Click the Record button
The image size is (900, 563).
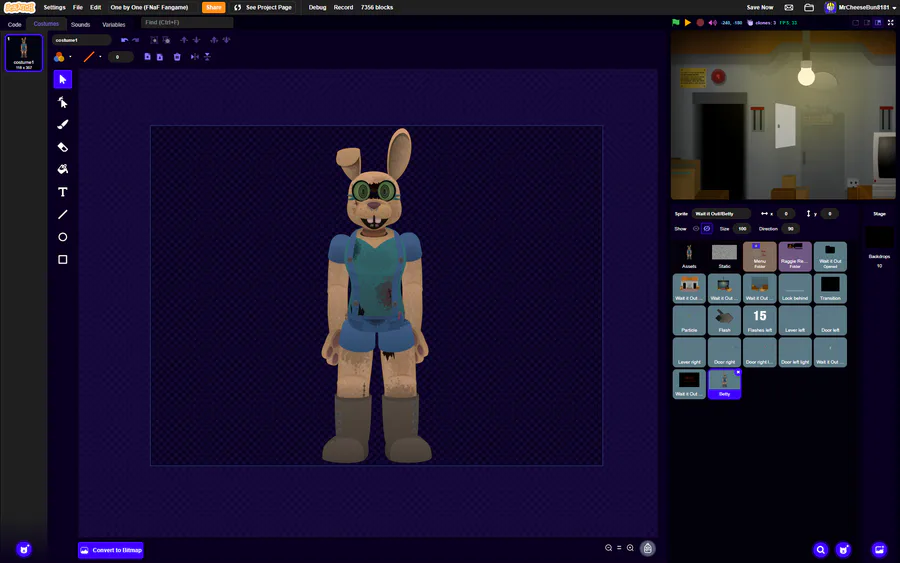343,7
